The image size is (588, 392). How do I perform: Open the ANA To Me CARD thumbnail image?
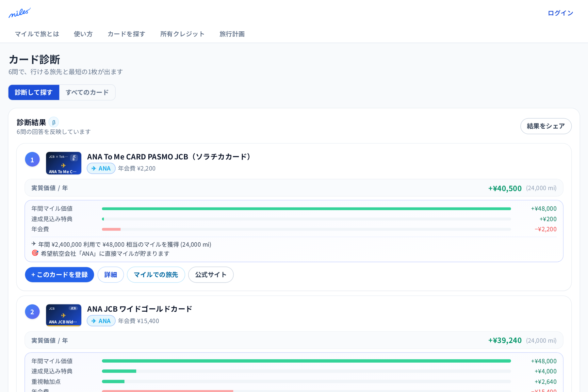[x=64, y=163]
